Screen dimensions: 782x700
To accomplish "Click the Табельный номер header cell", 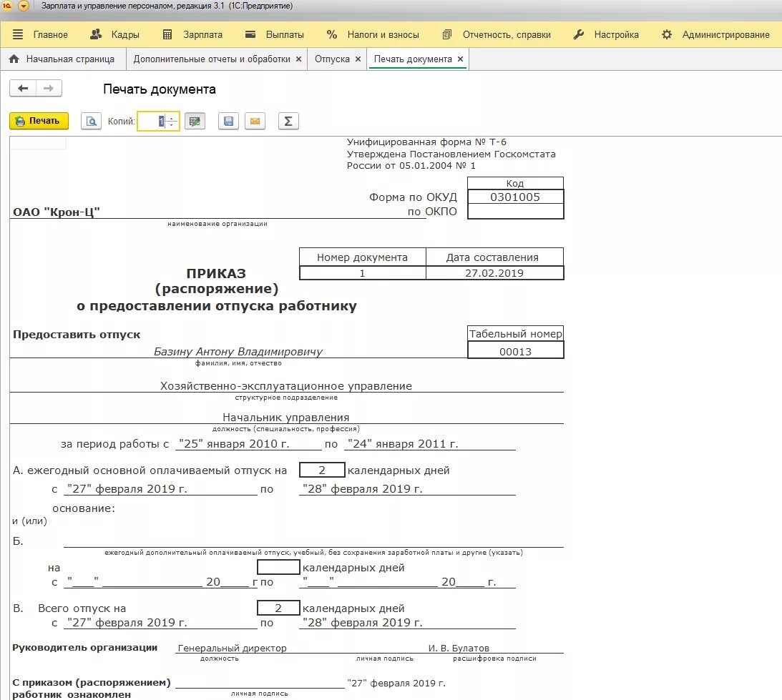I will (515, 333).
